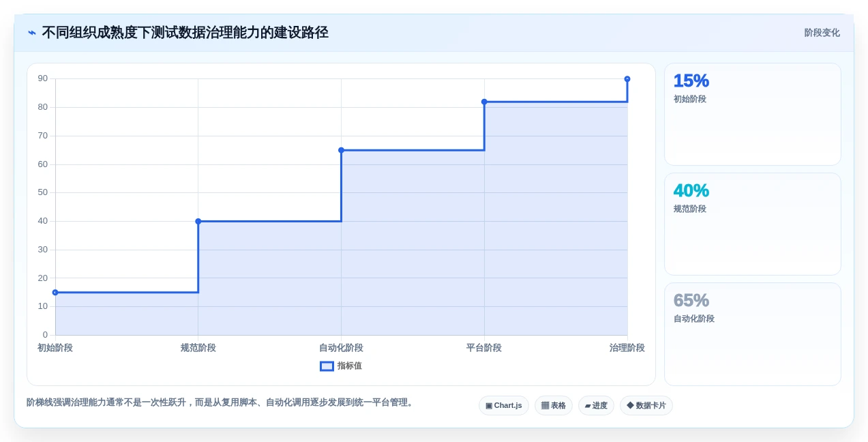This screenshot has height=442, width=868.
Task: Click y-axis tick label 90
Action: point(43,78)
